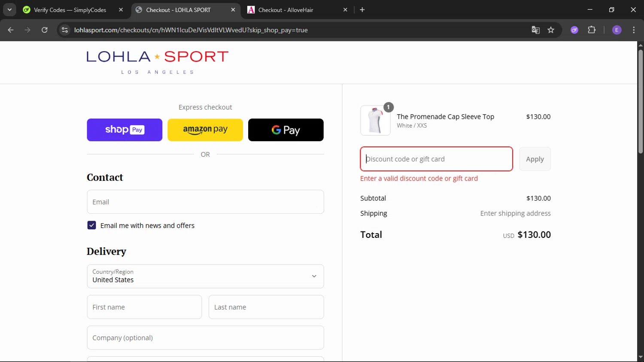644x362 pixels.
Task: Click the Apply discount button
Action: (535, 159)
